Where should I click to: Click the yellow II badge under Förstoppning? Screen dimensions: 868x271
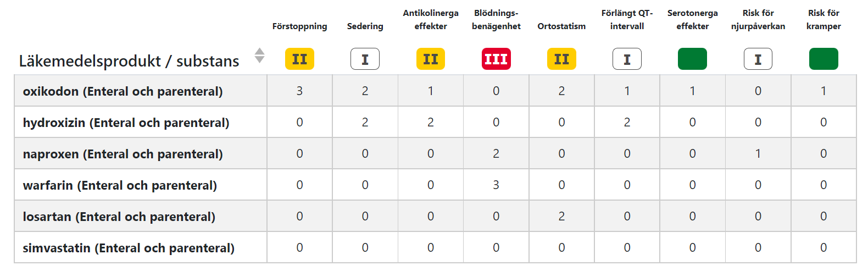[x=299, y=59]
